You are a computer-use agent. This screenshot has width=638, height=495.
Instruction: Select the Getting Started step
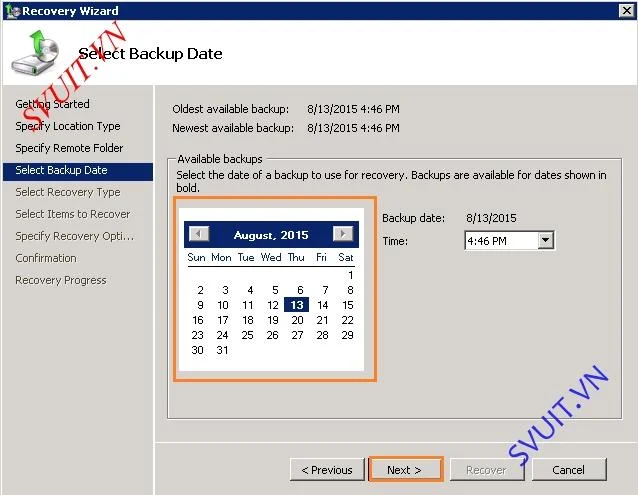click(x=52, y=104)
